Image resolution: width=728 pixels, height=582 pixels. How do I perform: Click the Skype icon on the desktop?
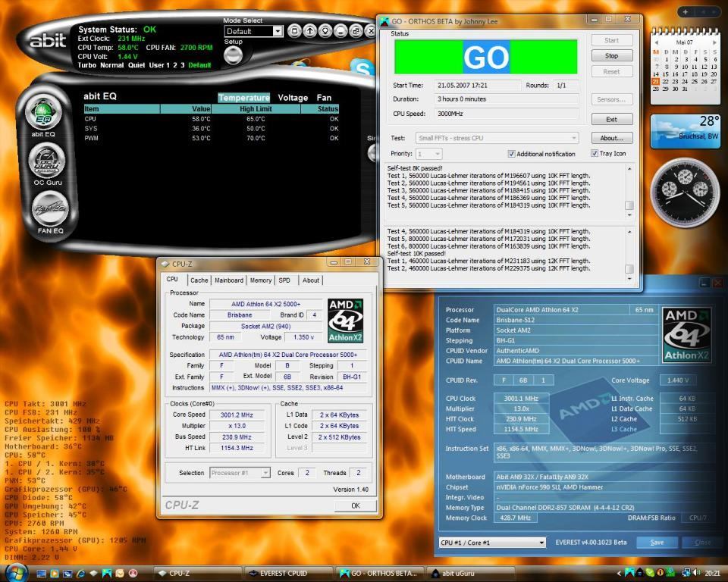click(x=362, y=67)
